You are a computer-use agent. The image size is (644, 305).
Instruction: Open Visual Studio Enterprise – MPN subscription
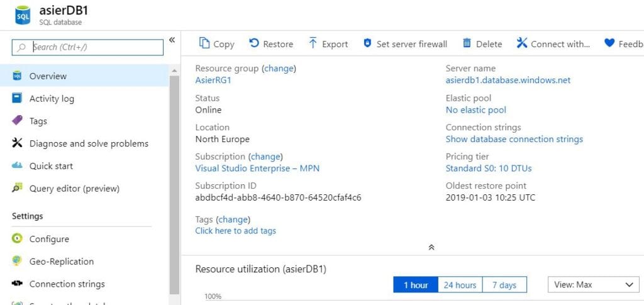[257, 168]
